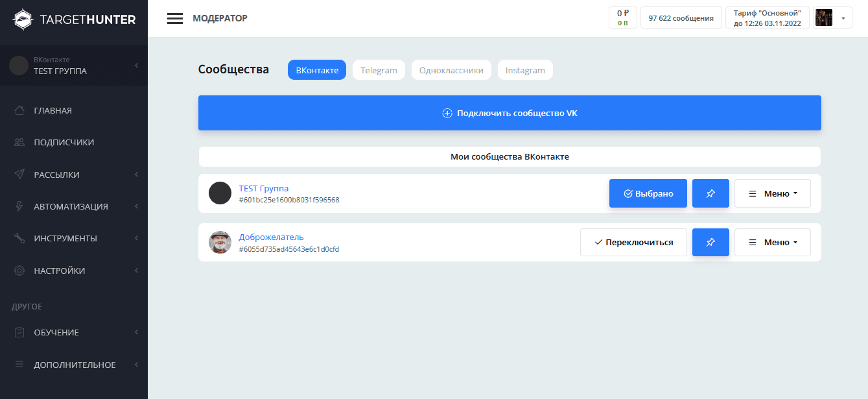Click the TargetHunter logo
868x399 pixels.
74,19
